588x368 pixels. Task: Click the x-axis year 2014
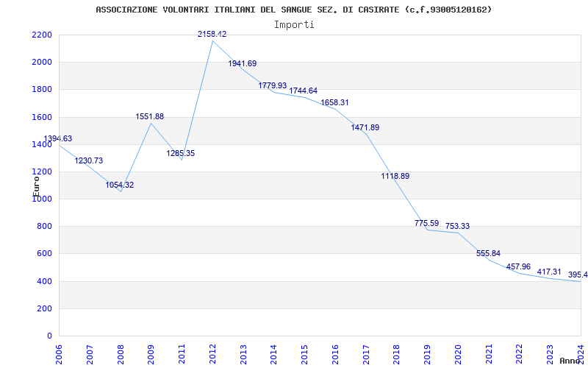click(x=274, y=354)
